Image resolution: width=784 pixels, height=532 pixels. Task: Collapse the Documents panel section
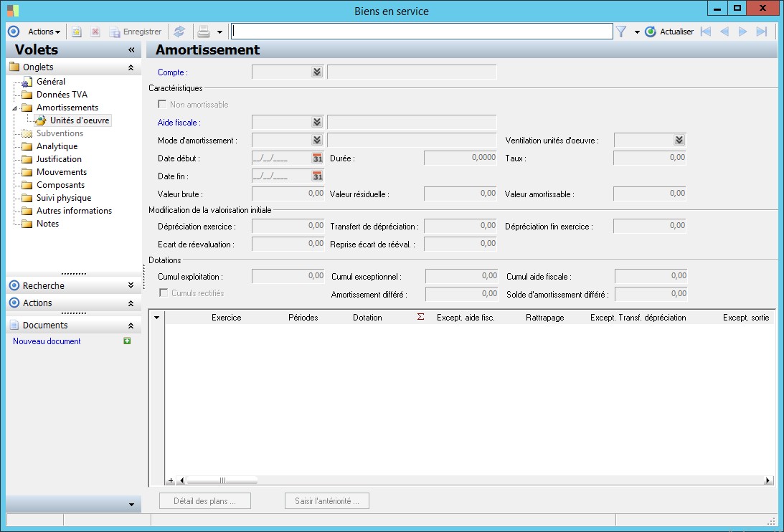coord(131,326)
